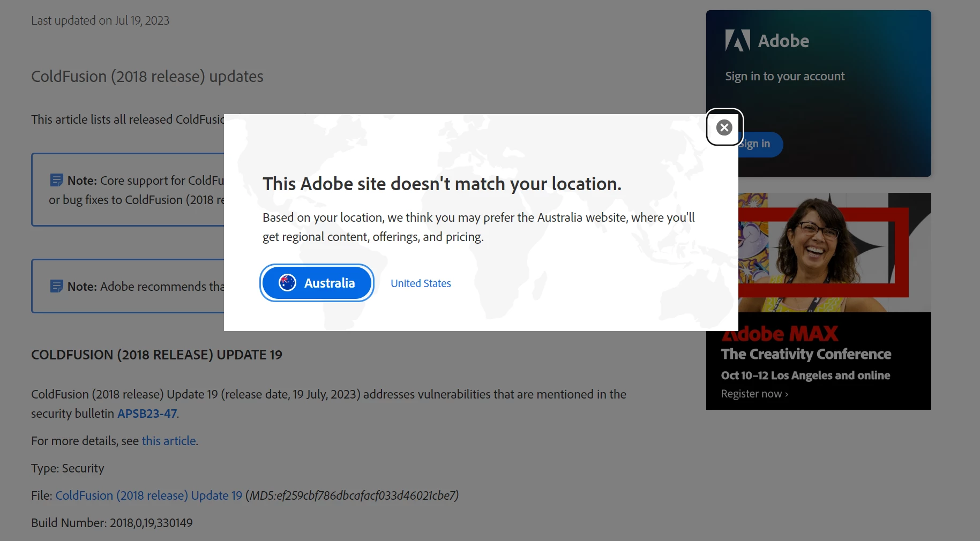
Task: Click 'The Creativity Conference' banner text
Action: click(x=806, y=354)
